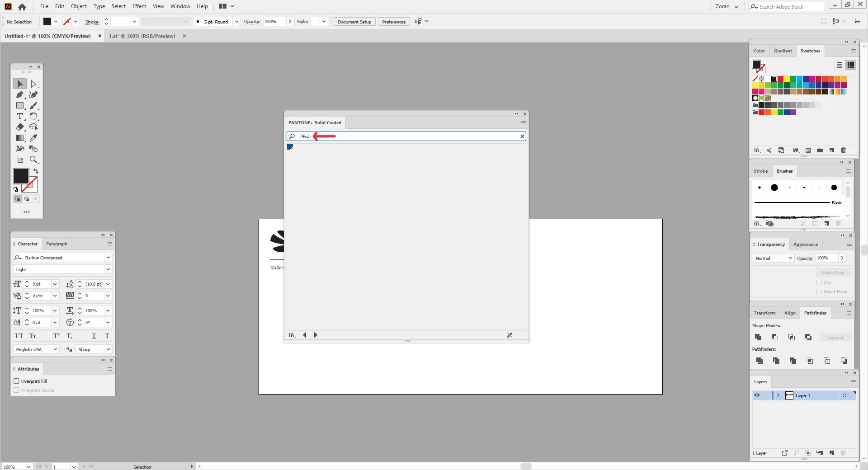
Task: Toggle Strikethrough text style
Action: (x=107, y=336)
